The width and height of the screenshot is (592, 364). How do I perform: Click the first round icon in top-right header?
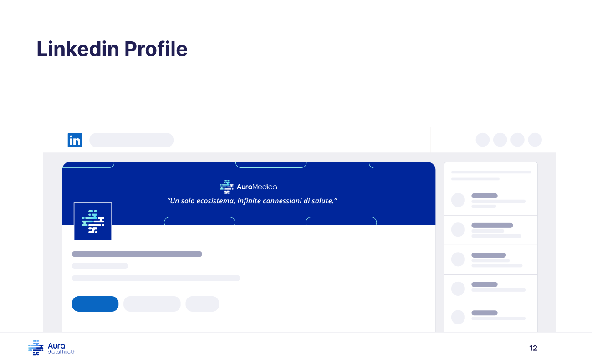coord(483,140)
